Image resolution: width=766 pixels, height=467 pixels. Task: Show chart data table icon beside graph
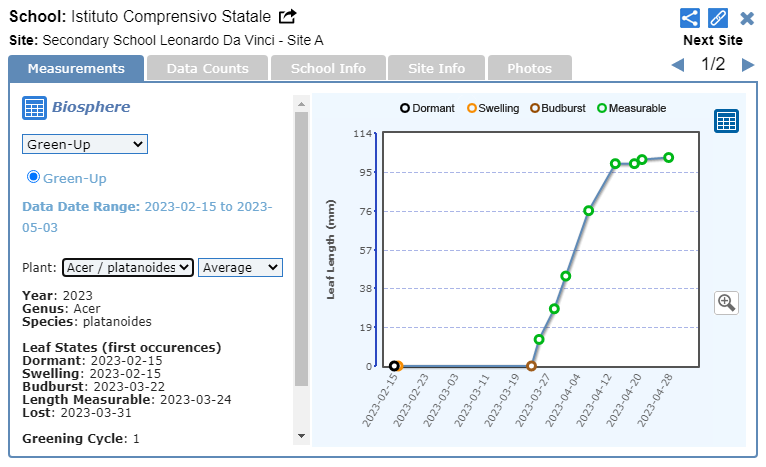[x=726, y=121]
